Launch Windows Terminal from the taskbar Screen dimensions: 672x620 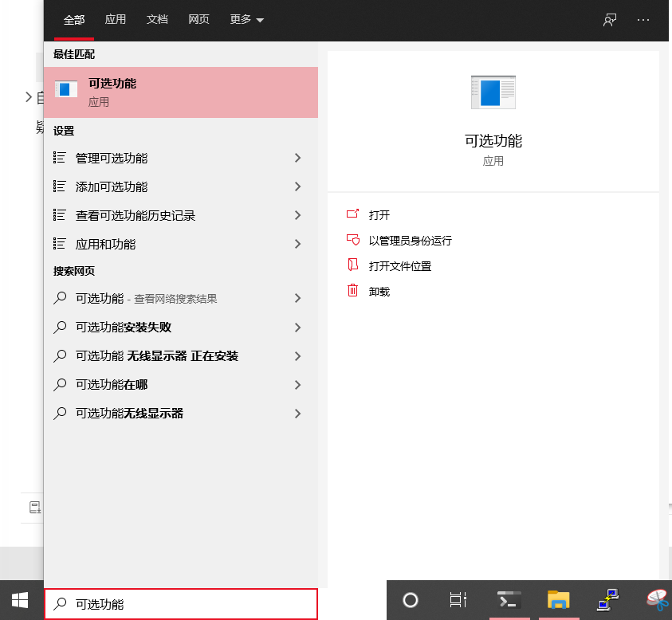click(508, 599)
